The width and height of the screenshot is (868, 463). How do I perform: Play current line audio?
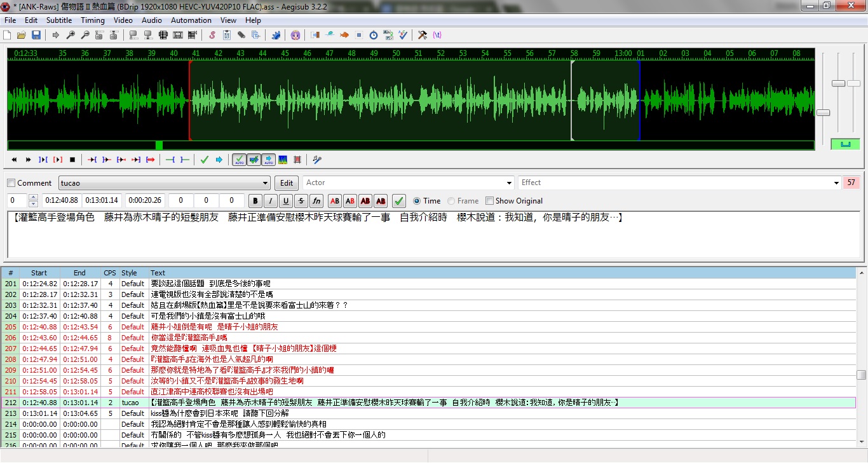click(58, 160)
